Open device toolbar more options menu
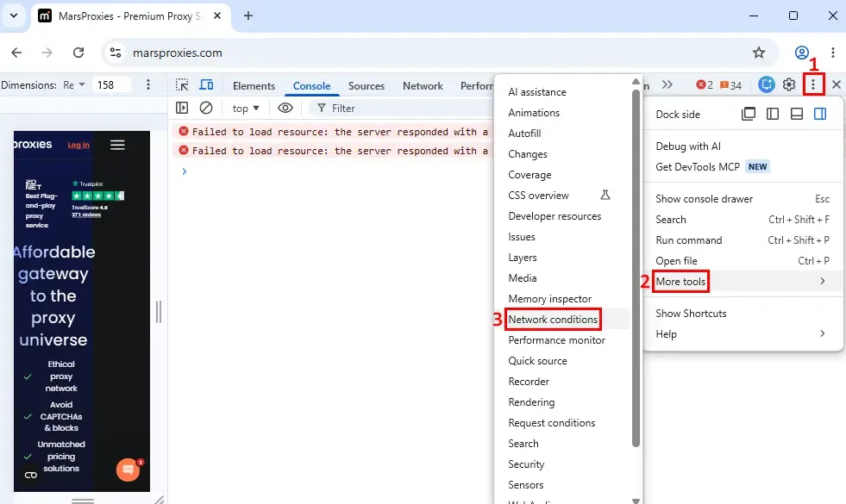 (x=147, y=84)
